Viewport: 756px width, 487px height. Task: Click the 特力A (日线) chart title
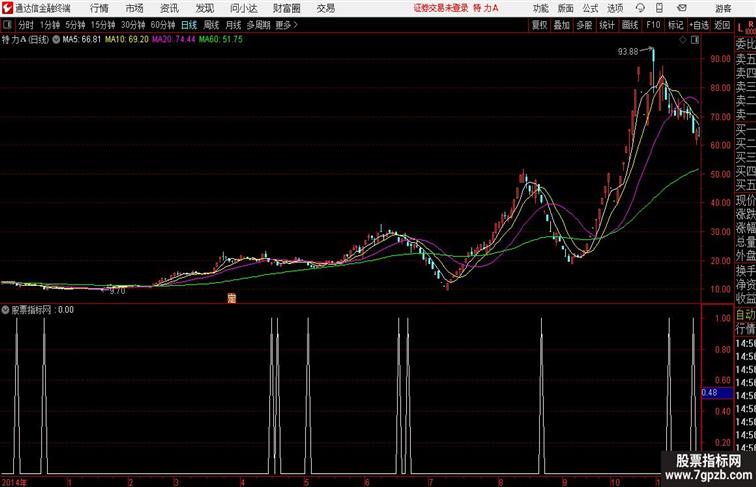pyautogui.click(x=25, y=40)
